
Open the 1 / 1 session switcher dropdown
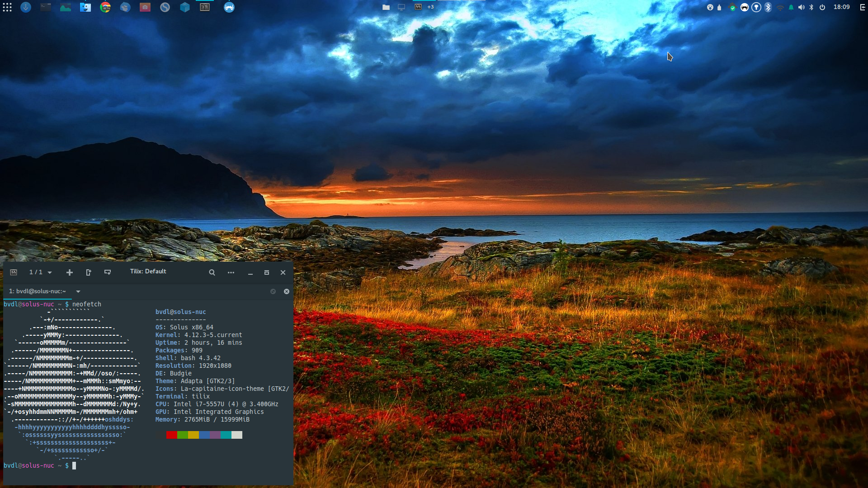click(40, 272)
